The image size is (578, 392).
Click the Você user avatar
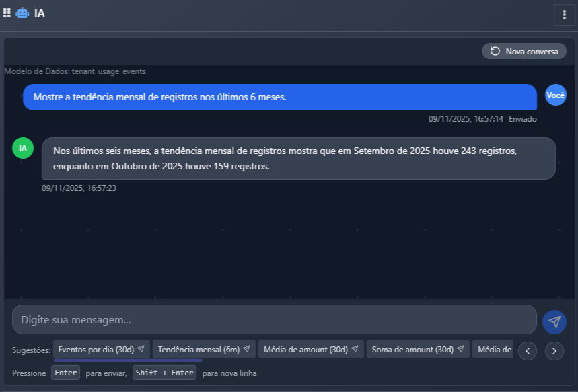click(x=555, y=95)
